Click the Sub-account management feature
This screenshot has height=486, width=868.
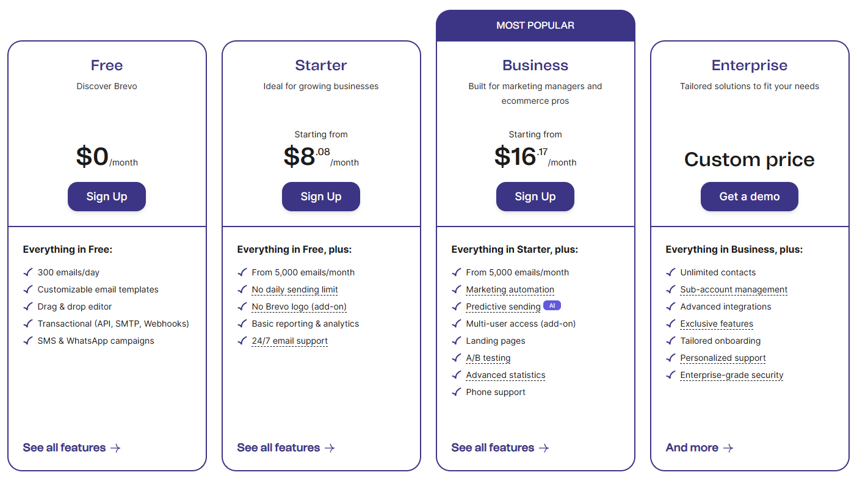(734, 289)
